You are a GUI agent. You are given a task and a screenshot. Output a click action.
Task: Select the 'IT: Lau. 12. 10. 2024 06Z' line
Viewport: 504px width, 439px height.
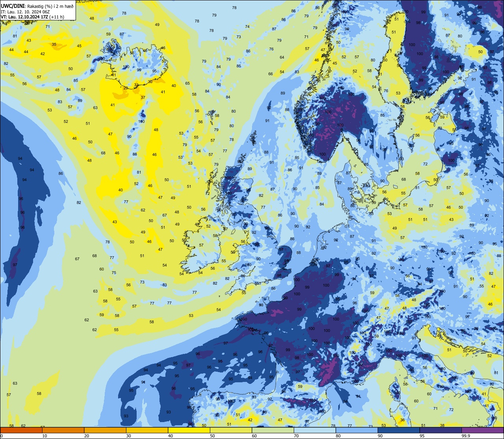[x=25, y=11]
